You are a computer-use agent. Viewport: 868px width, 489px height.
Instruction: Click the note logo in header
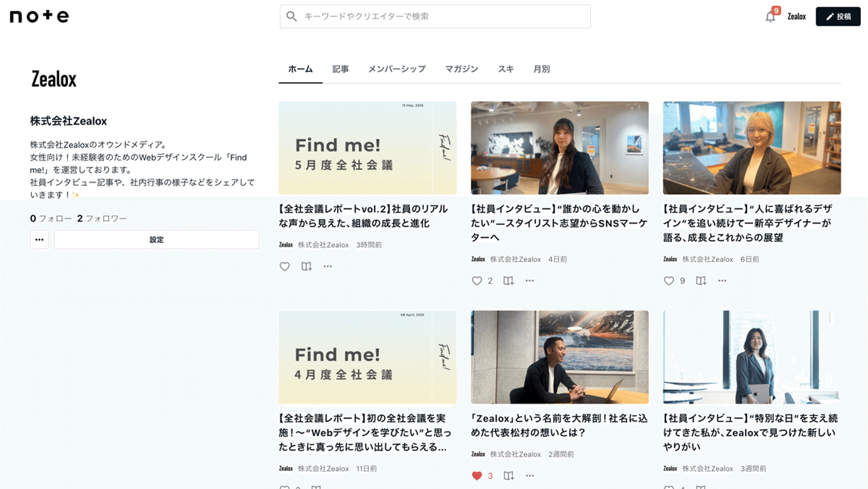(x=39, y=16)
